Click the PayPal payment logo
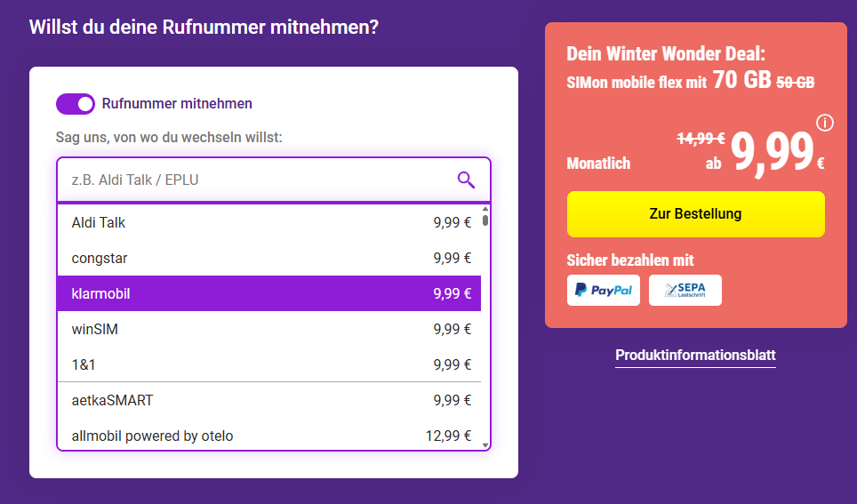This screenshot has height=504, width=857. coord(603,290)
